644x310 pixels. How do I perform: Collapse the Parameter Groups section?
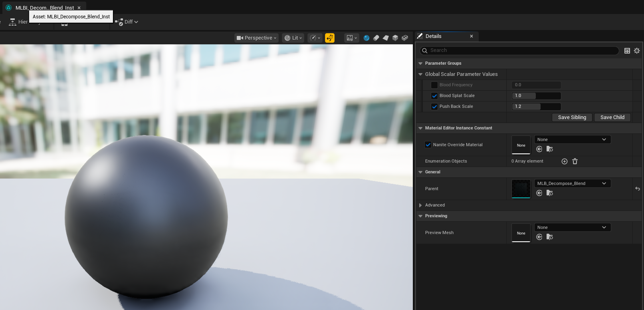point(420,64)
